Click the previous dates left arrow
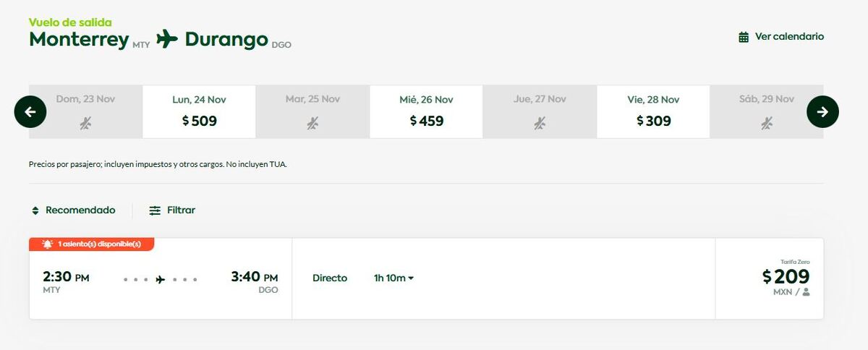 (x=30, y=111)
